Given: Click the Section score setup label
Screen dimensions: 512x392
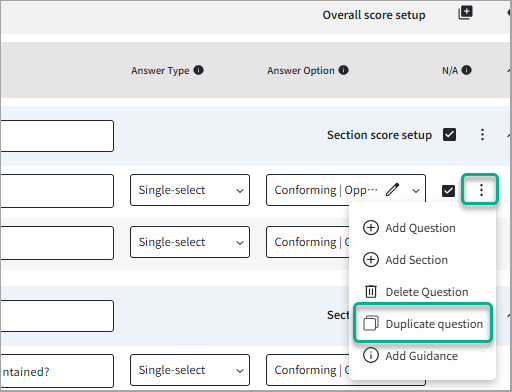Looking at the screenshot, I should pyautogui.click(x=379, y=135).
